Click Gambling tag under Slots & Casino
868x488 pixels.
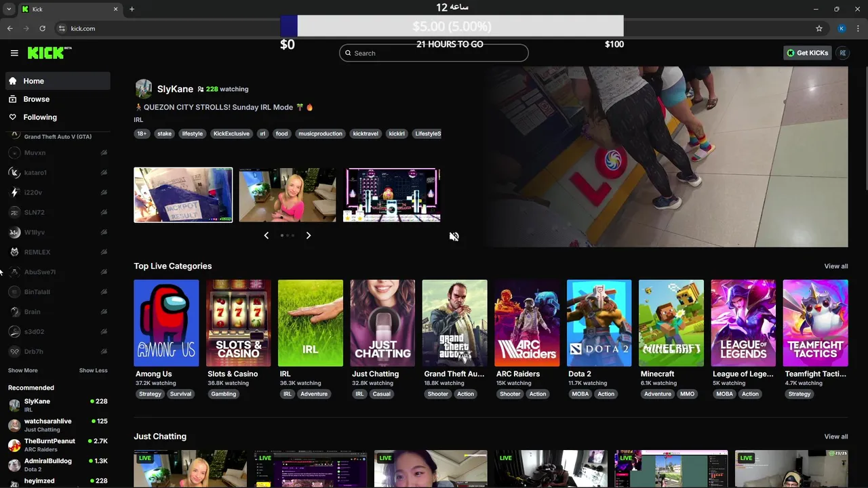click(224, 394)
